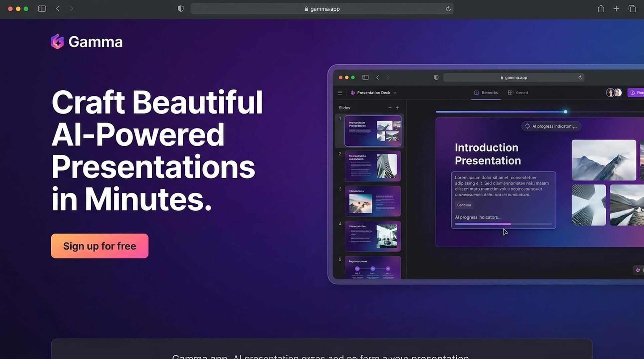
Task: Click the add slide plus icon
Action: click(390, 108)
